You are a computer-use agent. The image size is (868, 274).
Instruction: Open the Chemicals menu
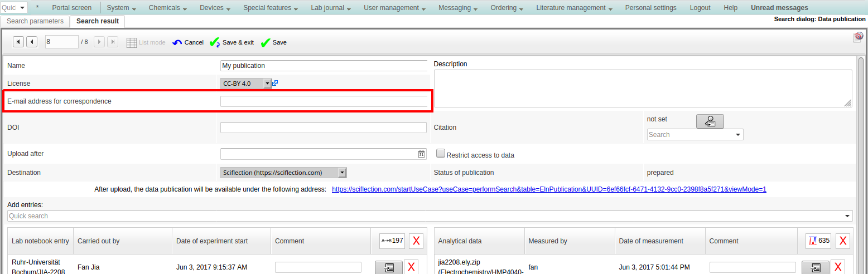tap(168, 8)
